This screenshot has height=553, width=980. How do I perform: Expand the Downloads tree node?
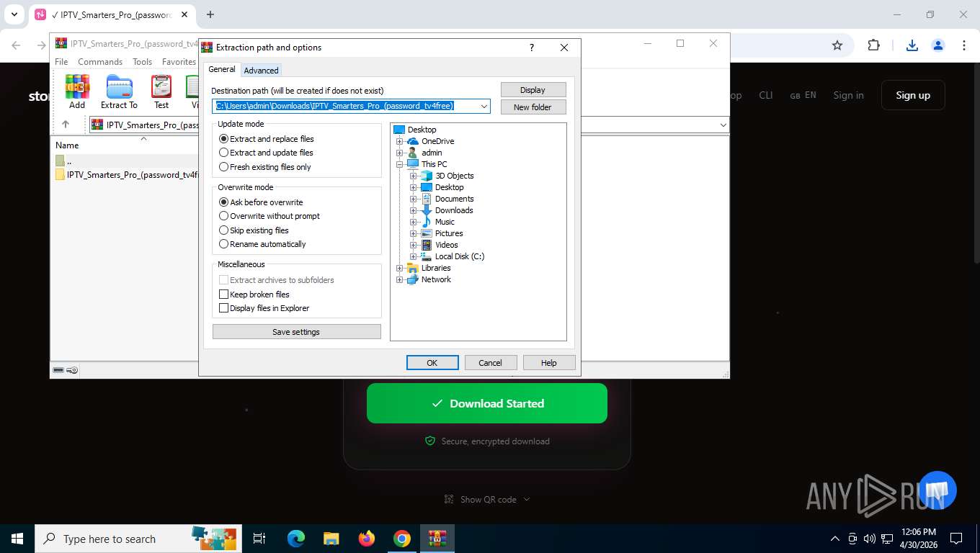tap(413, 210)
